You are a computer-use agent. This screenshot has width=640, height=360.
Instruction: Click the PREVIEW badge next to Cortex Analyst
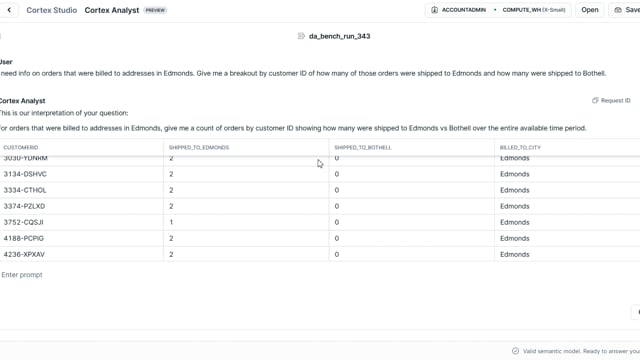pos(155,10)
